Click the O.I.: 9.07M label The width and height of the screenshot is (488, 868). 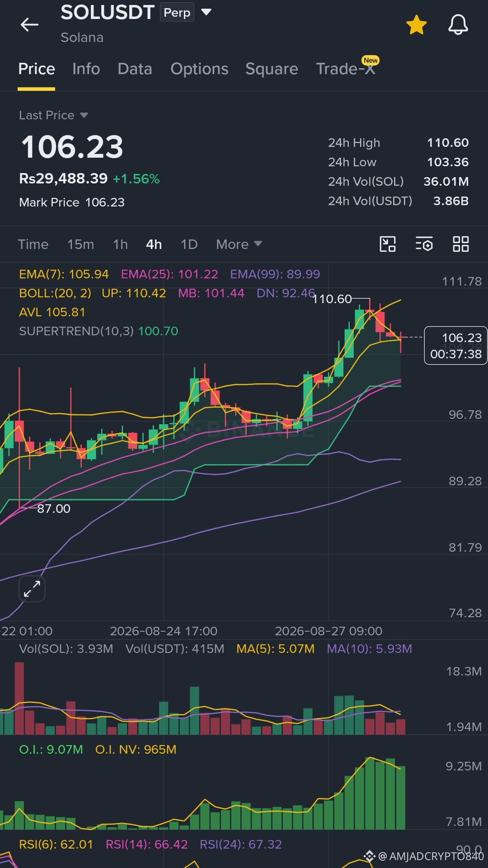(x=51, y=750)
